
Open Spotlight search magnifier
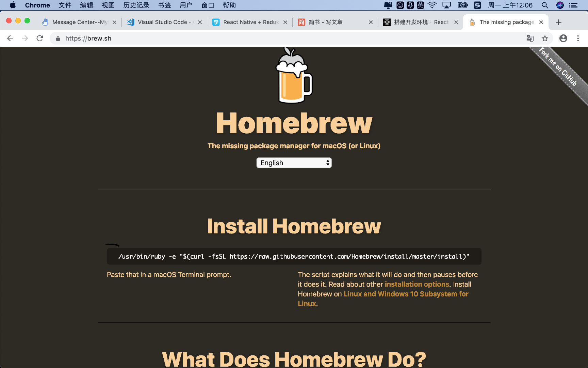545,5
